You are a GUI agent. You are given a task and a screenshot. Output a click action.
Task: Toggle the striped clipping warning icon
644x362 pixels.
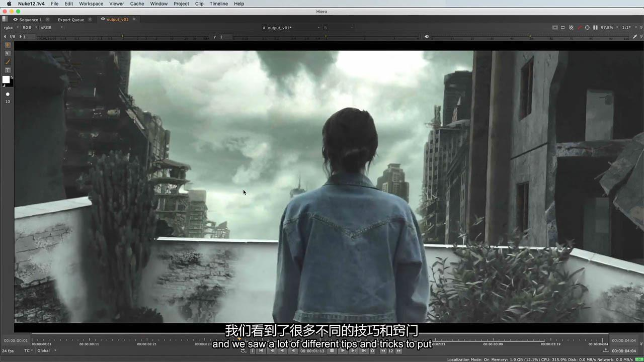click(x=571, y=28)
